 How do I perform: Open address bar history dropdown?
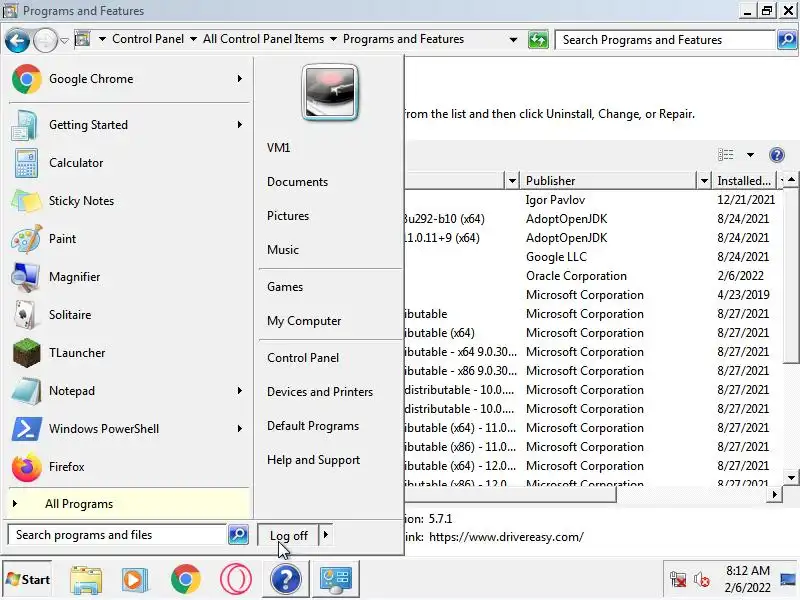tap(513, 40)
